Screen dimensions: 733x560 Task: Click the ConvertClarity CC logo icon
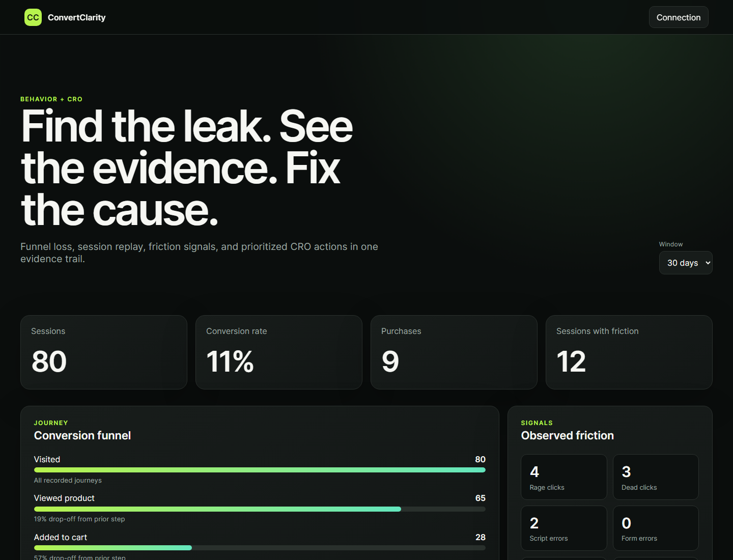click(x=33, y=17)
